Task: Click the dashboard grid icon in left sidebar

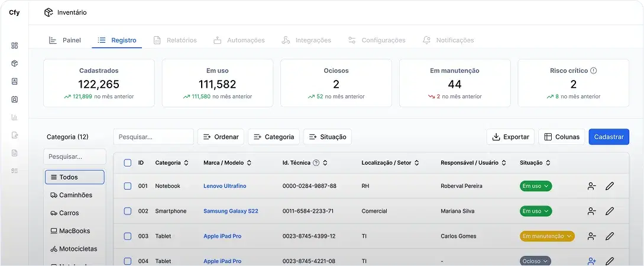Action: [15, 46]
